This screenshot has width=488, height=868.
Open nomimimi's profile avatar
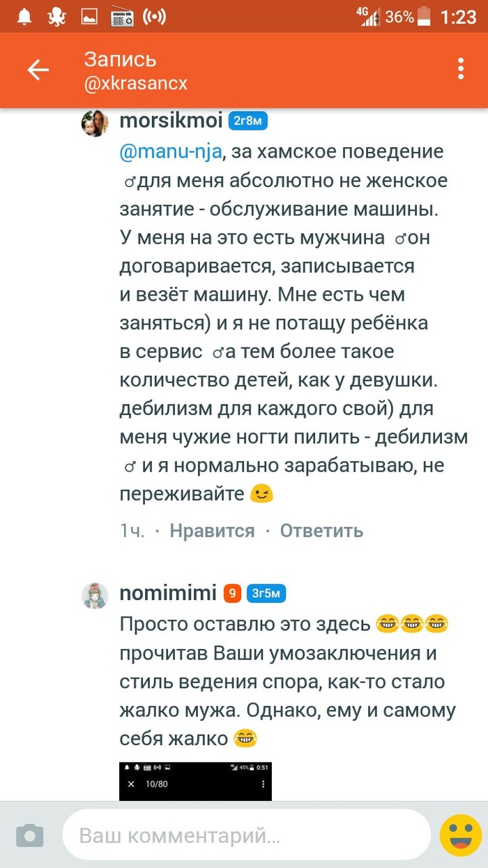pyautogui.click(x=96, y=596)
